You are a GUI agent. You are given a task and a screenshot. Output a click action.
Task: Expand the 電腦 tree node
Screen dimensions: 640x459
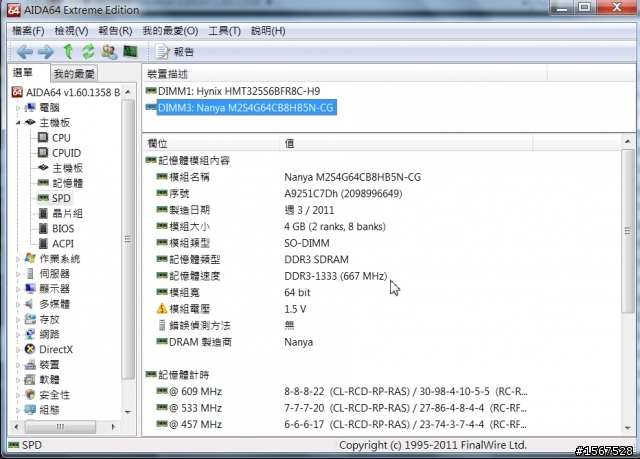(18, 108)
